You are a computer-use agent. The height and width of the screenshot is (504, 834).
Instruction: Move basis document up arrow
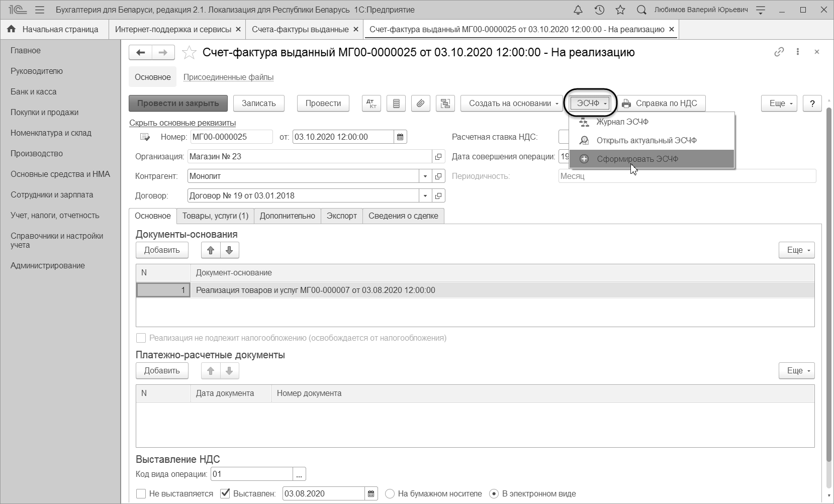tap(211, 250)
